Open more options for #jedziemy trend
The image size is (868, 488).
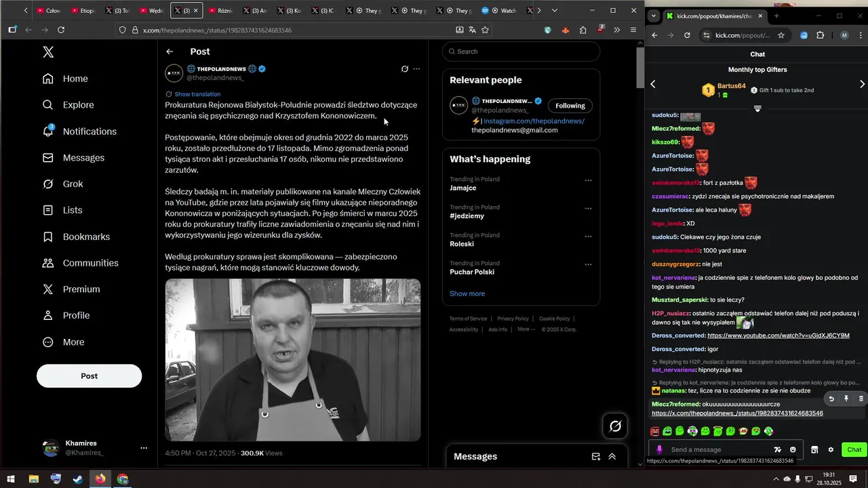point(588,208)
